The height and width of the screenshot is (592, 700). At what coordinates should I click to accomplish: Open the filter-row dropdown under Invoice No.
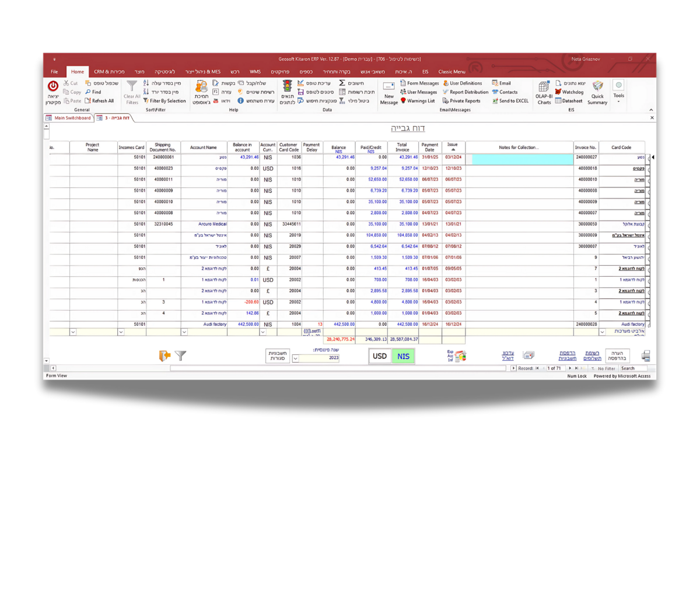[x=602, y=332]
